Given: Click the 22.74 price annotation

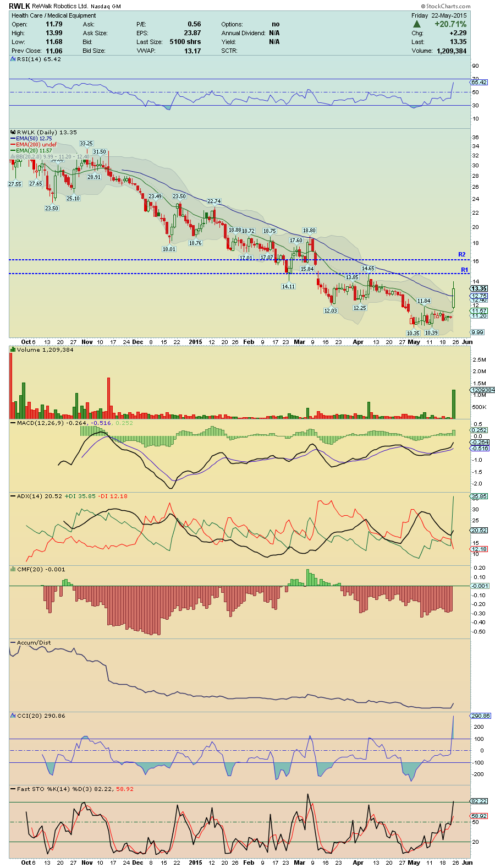Looking at the screenshot, I should [214, 201].
